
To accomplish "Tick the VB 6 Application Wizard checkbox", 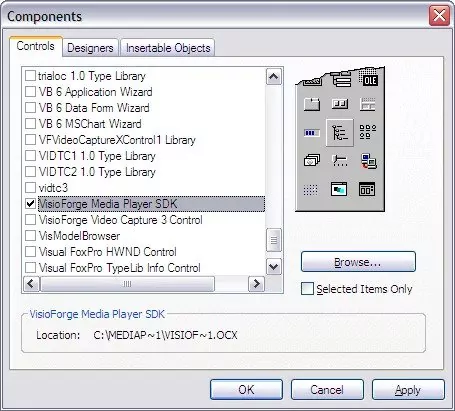I will [x=30, y=92].
